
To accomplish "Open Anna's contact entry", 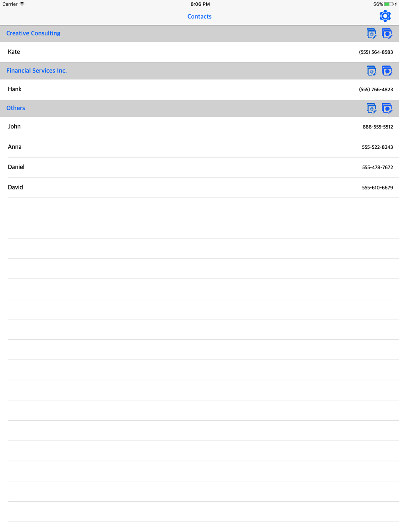I will click(199, 147).
